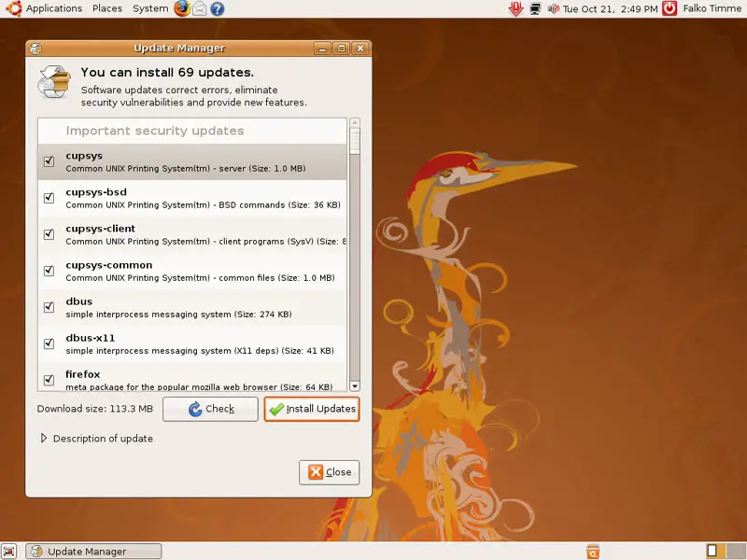Click the Check button to refresh updates

[x=210, y=409]
